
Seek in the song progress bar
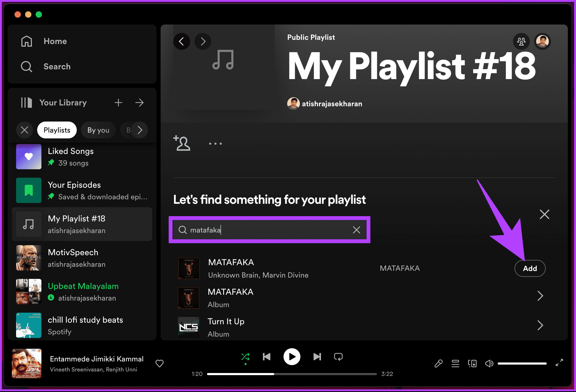[x=292, y=374]
